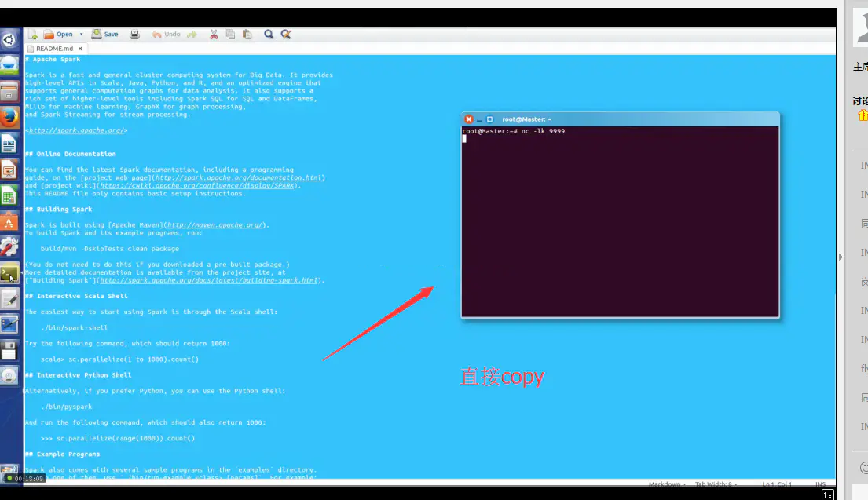Click the root@Master terminal title bar
The image size is (868, 500).
pos(620,119)
